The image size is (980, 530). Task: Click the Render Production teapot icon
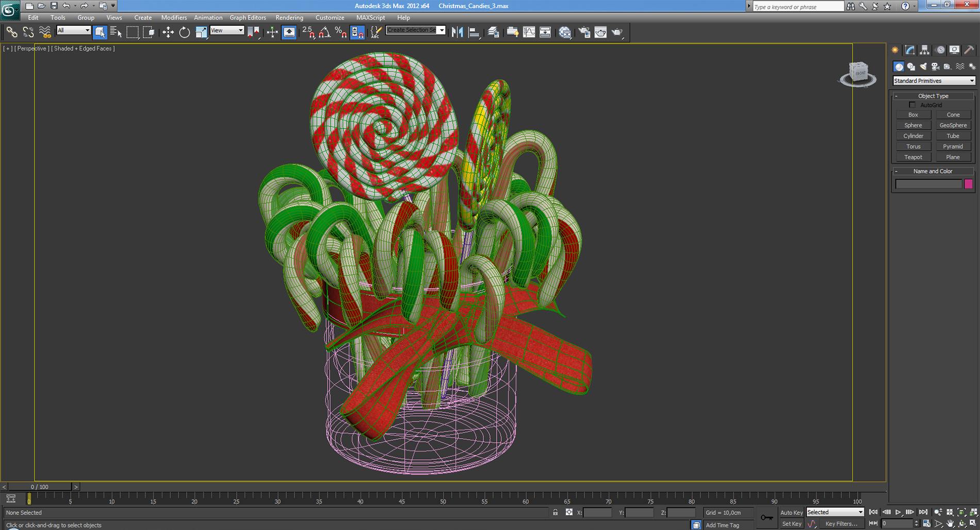617,32
